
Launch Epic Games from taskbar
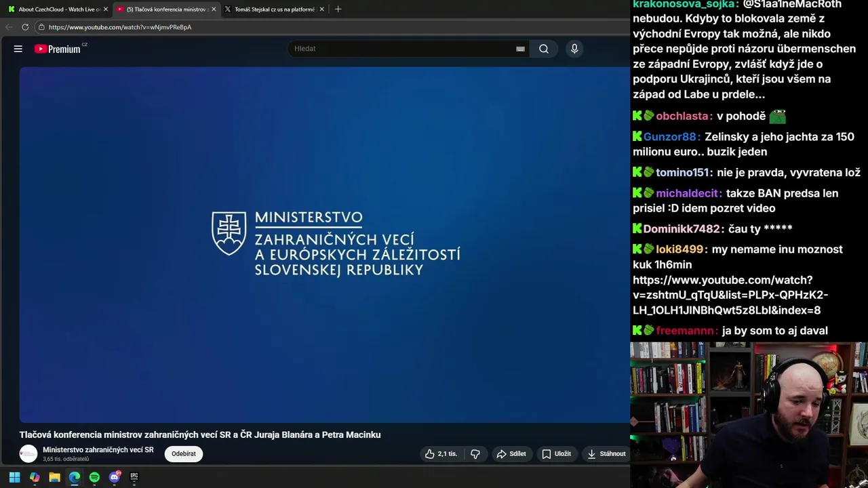pos(134,477)
